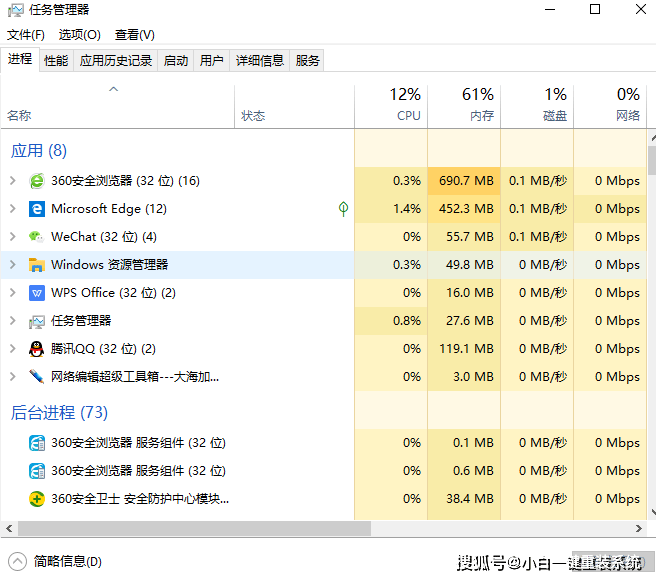Click the 55.7 MB memory cell
Image resolution: width=656 pixels, height=580 pixels.
[x=464, y=237]
